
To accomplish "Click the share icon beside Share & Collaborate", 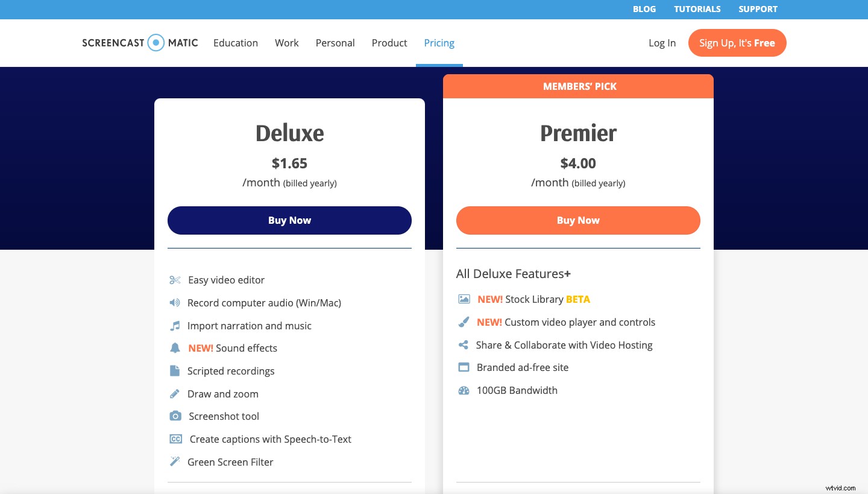I will tap(464, 344).
